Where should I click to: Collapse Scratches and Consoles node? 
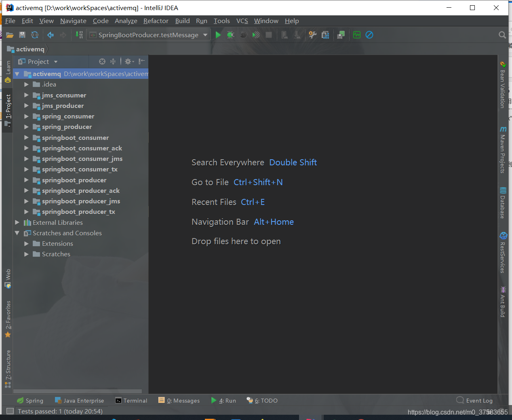(x=17, y=233)
